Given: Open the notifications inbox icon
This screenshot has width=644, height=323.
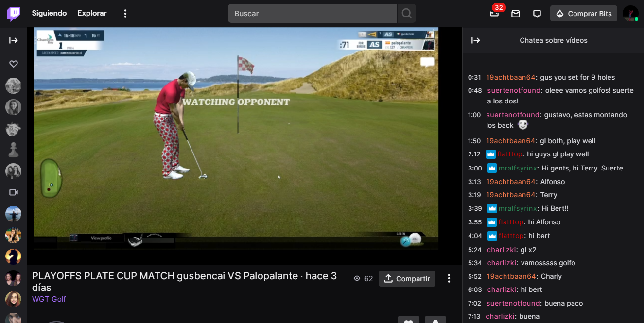Looking at the screenshot, I should 516,14.
